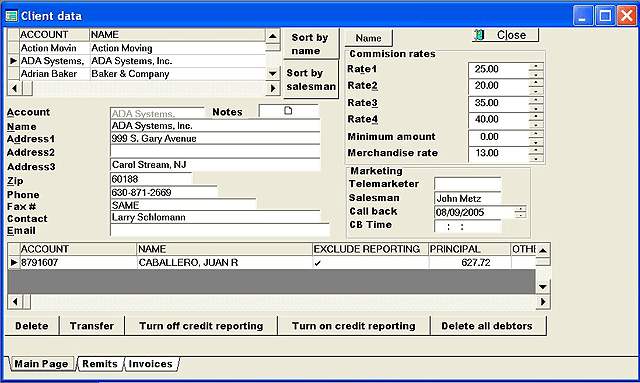Toggle Exclude Reporting check for CABALLERO, JUAN R
640x383 pixels.
coord(318,263)
